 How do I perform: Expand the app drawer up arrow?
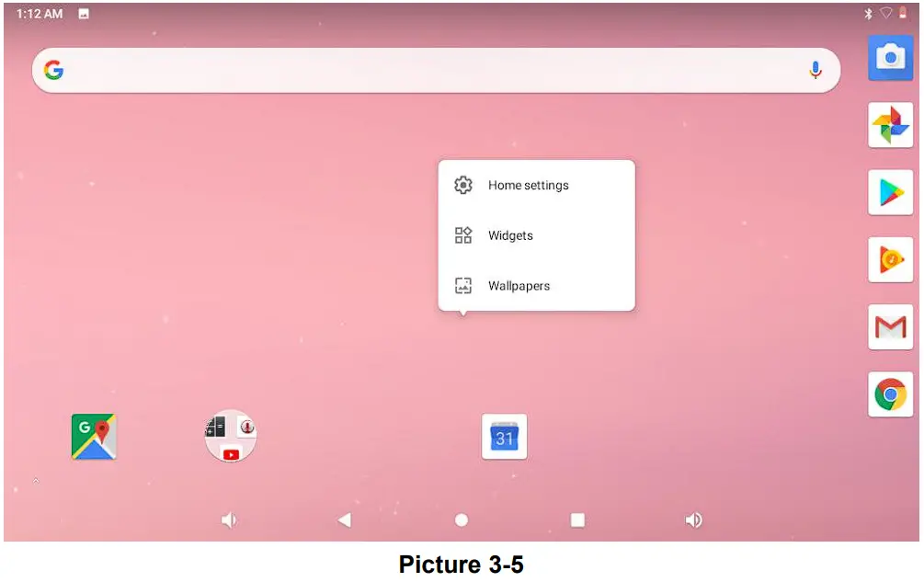tap(36, 481)
